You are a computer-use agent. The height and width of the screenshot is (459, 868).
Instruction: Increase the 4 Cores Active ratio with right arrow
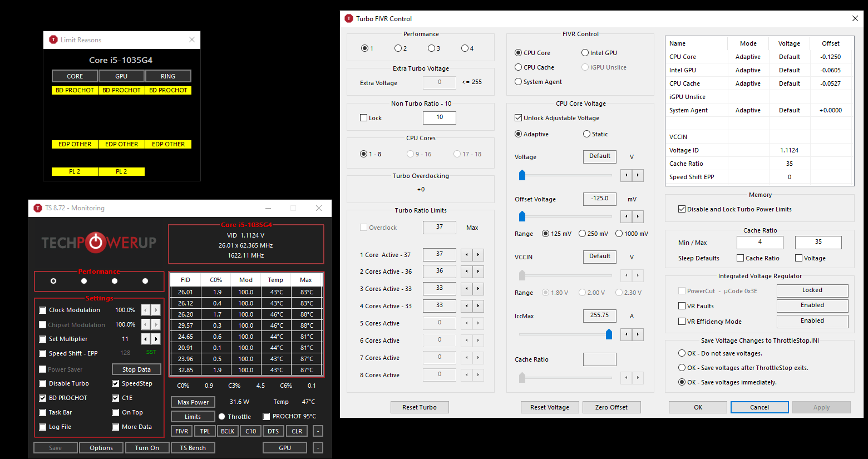[478, 306]
